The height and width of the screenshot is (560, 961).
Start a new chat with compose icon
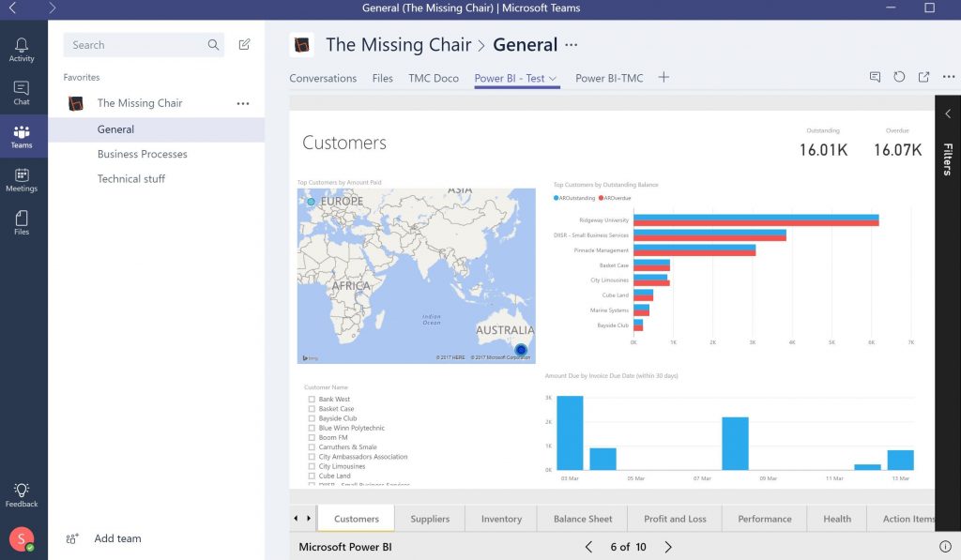point(244,44)
